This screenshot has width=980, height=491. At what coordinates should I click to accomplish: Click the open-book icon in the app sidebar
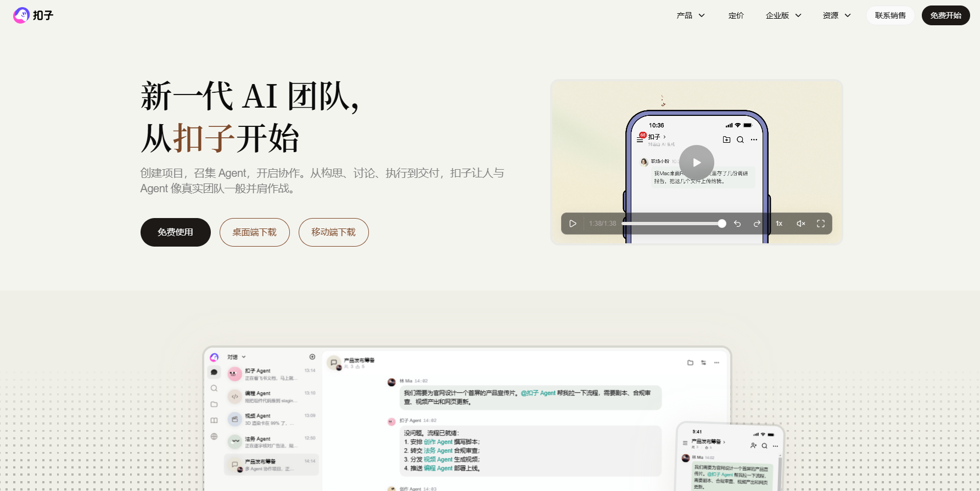[214, 420]
